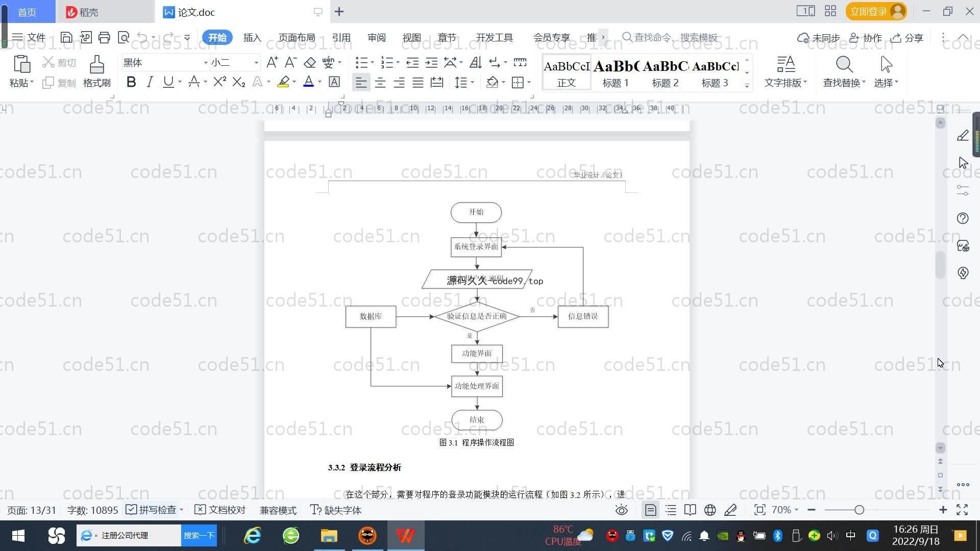Click the 立即登录 login button

876,11
